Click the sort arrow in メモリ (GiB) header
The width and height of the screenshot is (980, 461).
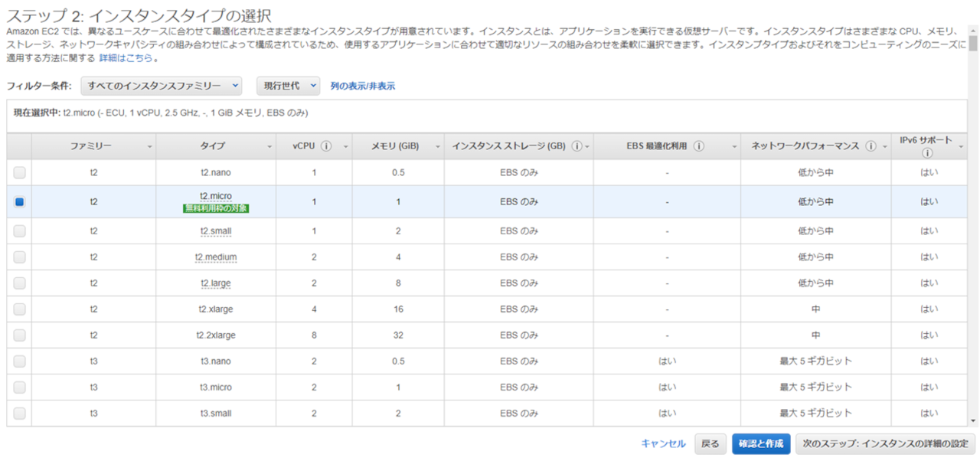tap(438, 147)
